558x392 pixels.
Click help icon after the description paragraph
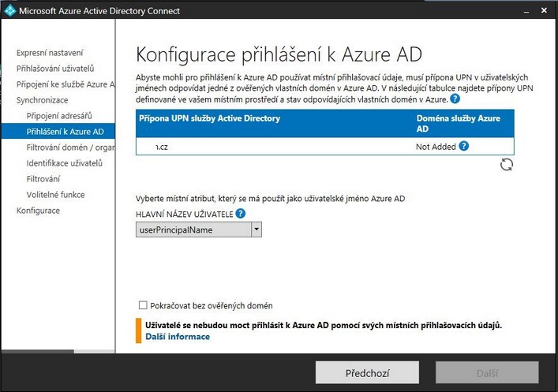[x=455, y=99]
